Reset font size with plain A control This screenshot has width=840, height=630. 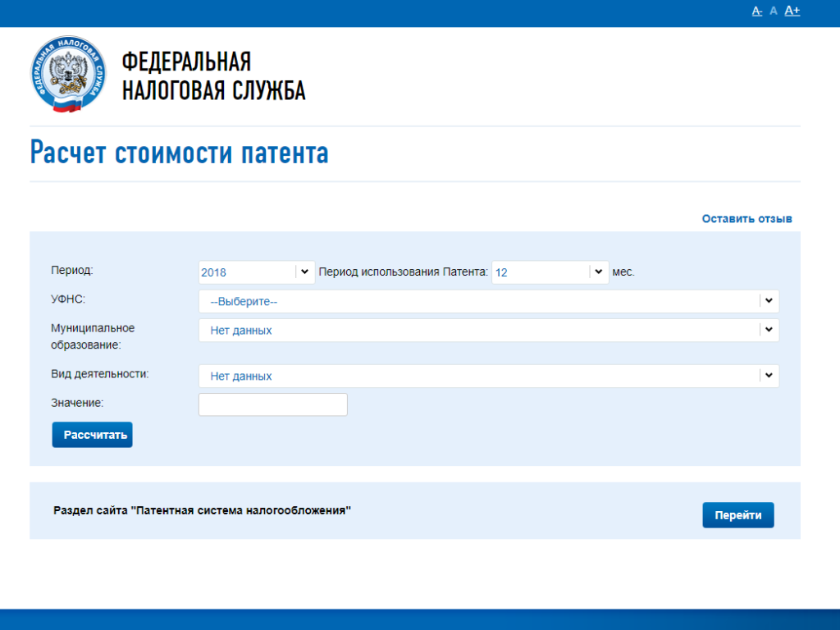coord(774,11)
